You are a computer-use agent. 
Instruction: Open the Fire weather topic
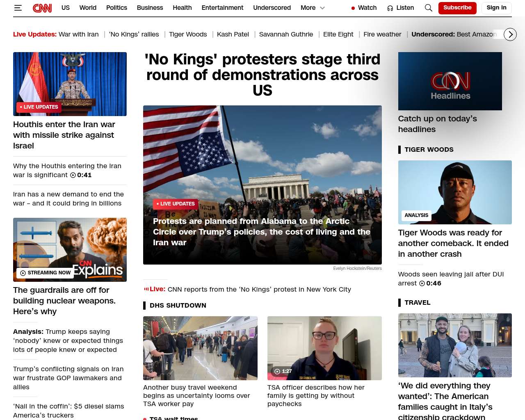pyautogui.click(x=382, y=34)
